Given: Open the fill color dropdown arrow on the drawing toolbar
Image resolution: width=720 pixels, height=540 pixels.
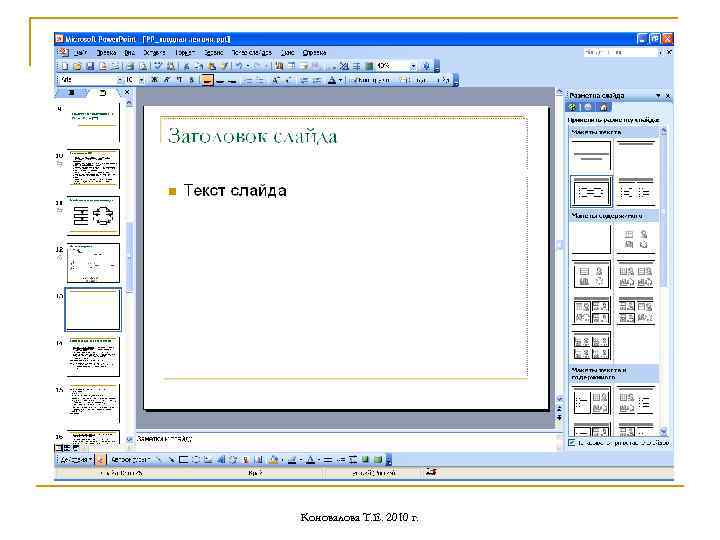Looking at the screenshot, I should coord(281,459).
